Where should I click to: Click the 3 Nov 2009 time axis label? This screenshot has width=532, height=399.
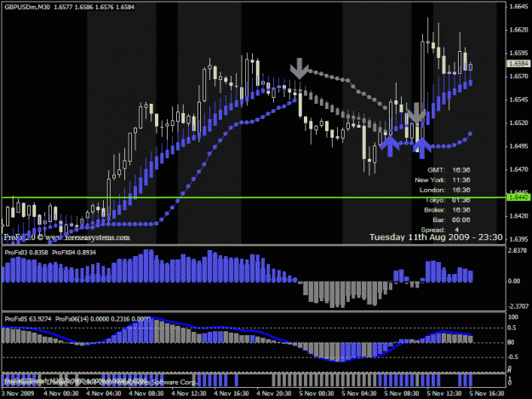[18, 394]
